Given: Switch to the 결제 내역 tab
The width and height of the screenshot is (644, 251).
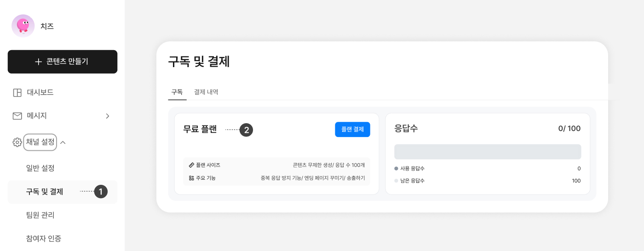Looking at the screenshot, I should coord(206,92).
